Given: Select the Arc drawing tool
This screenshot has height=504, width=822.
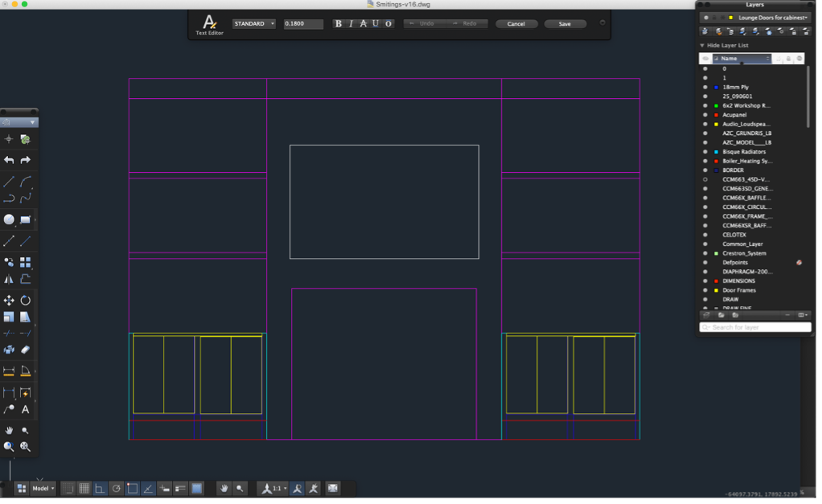Looking at the screenshot, I should (25, 182).
